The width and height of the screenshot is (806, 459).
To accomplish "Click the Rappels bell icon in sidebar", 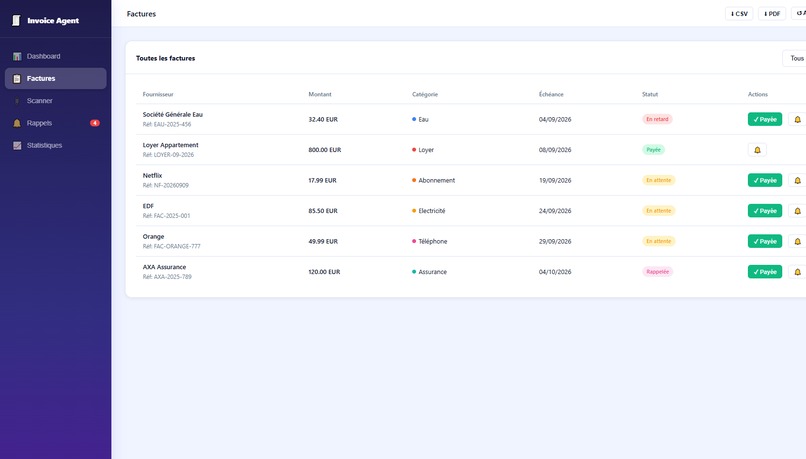I will point(17,123).
